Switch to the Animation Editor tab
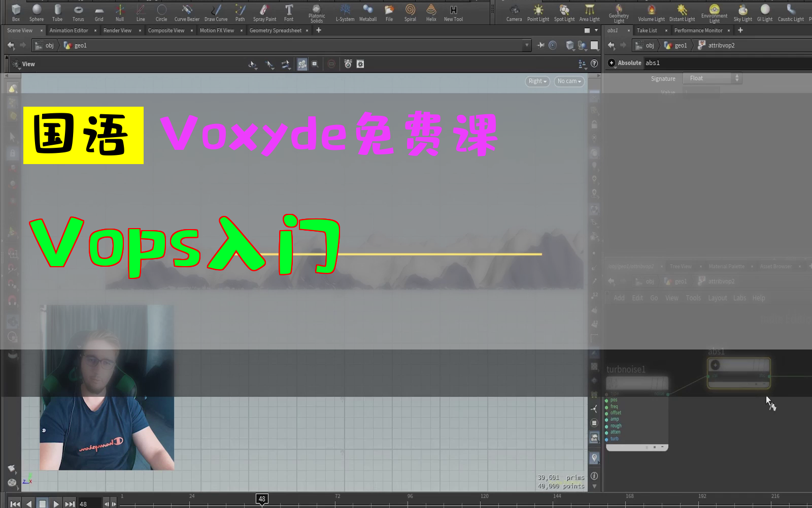Screen dimensions: 812x508 (x=69, y=30)
